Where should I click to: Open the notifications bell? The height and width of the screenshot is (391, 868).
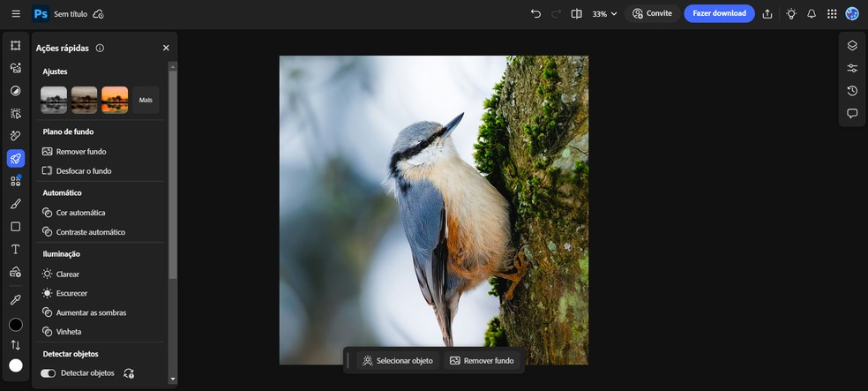click(x=812, y=14)
